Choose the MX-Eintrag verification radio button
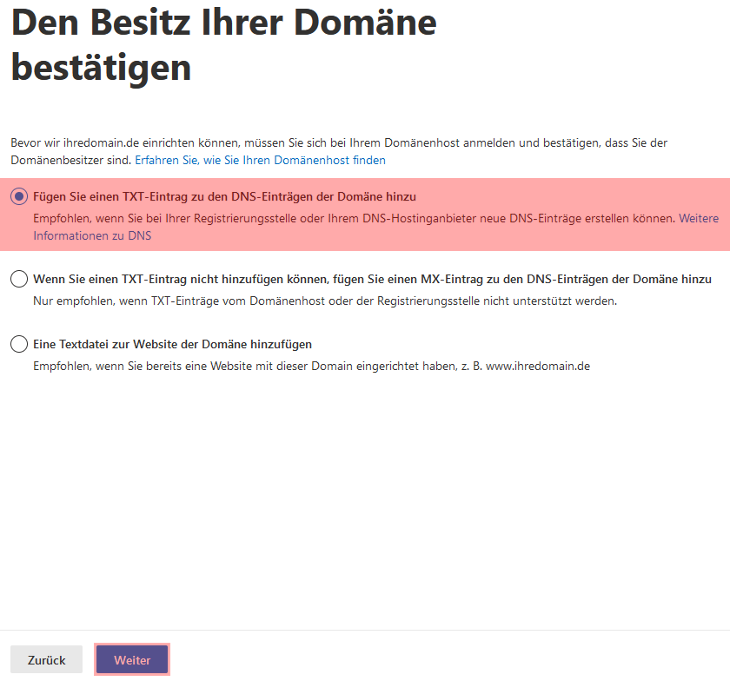 coord(19,279)
